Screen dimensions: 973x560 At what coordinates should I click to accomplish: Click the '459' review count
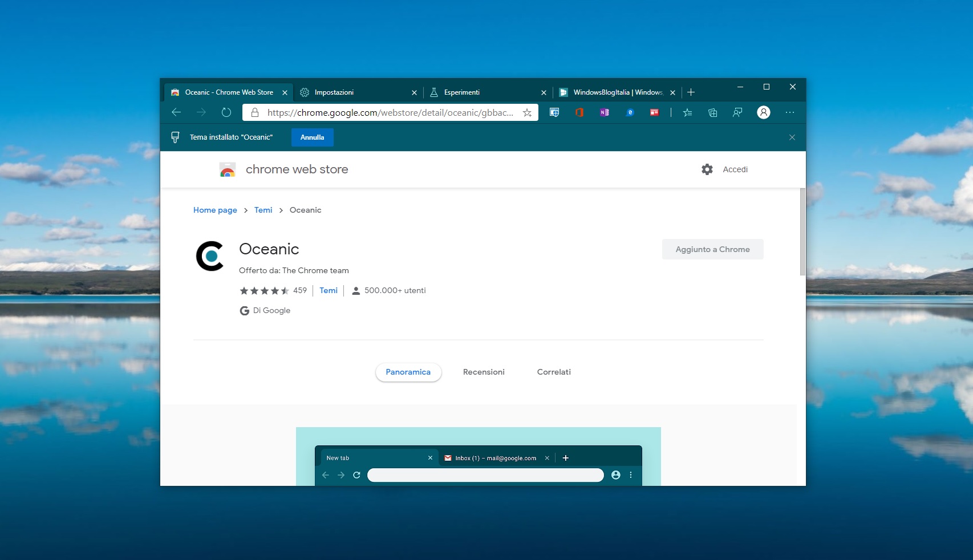pos(300,291)
